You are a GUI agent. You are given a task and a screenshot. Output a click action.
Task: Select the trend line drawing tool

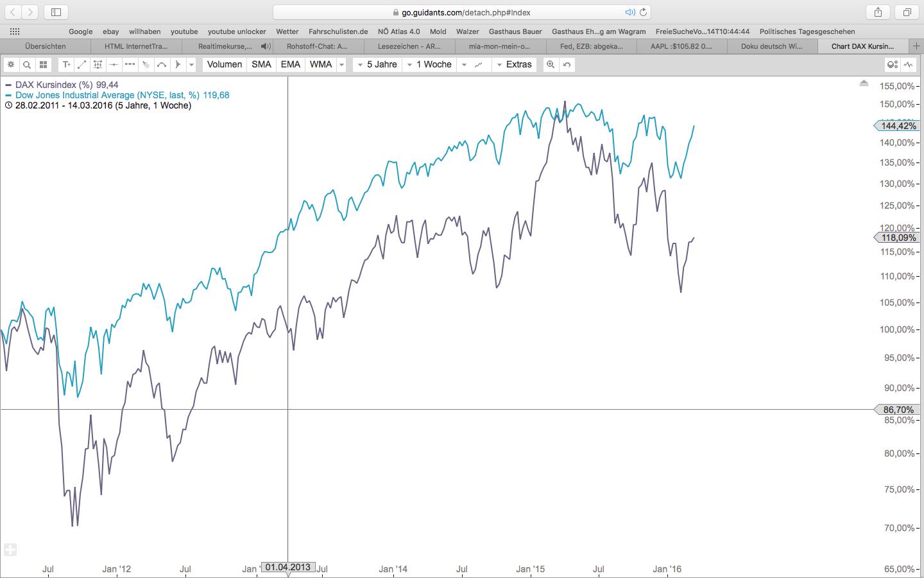[x=82, y=64]
